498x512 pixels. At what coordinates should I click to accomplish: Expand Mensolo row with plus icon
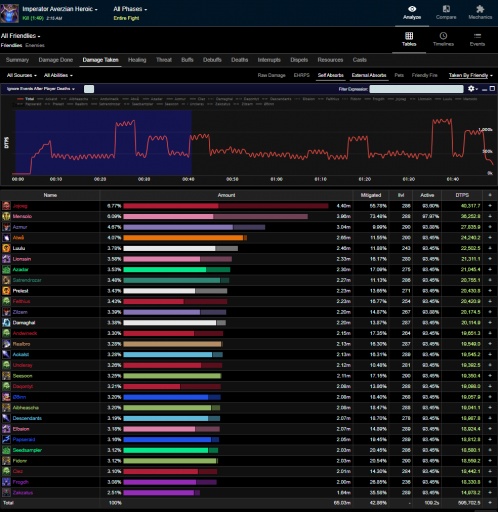tap(490, 216)
